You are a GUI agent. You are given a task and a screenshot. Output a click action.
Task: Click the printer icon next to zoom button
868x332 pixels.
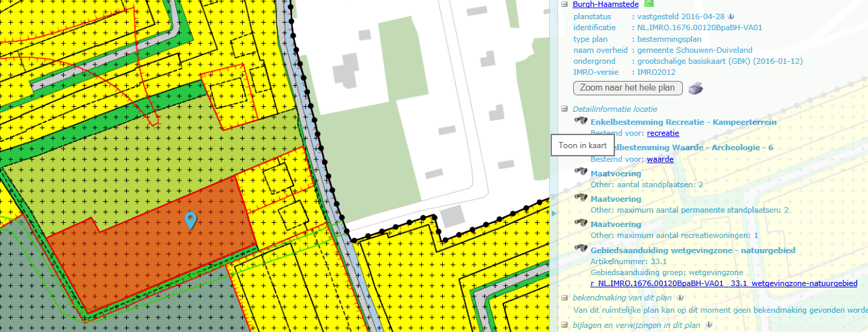coord(696,88)
